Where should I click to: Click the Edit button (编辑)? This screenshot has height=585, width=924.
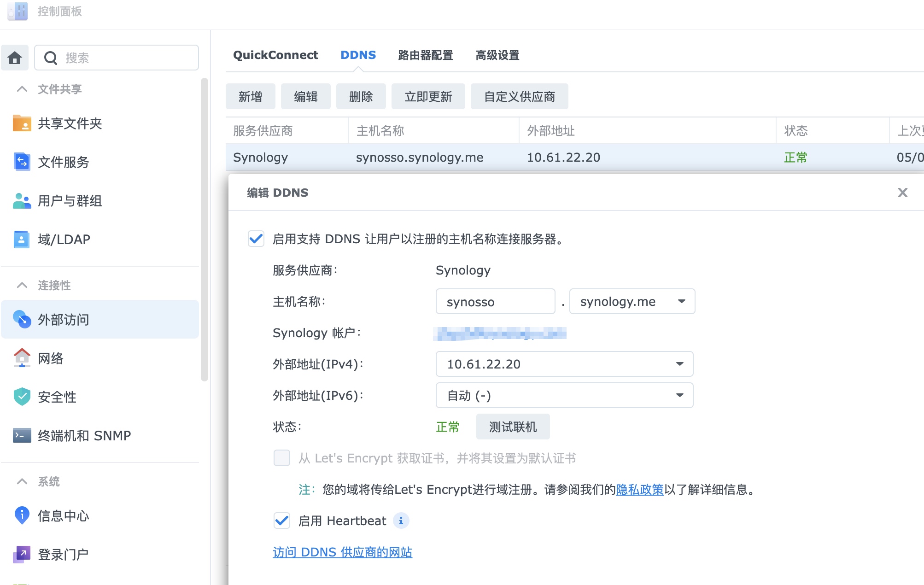coord(305,96)
